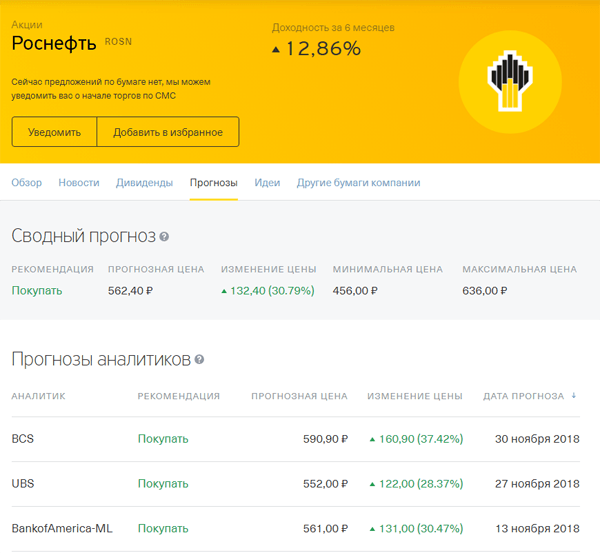Click the Rosneft company logo

pyautogui.click(x=510, y=82)
